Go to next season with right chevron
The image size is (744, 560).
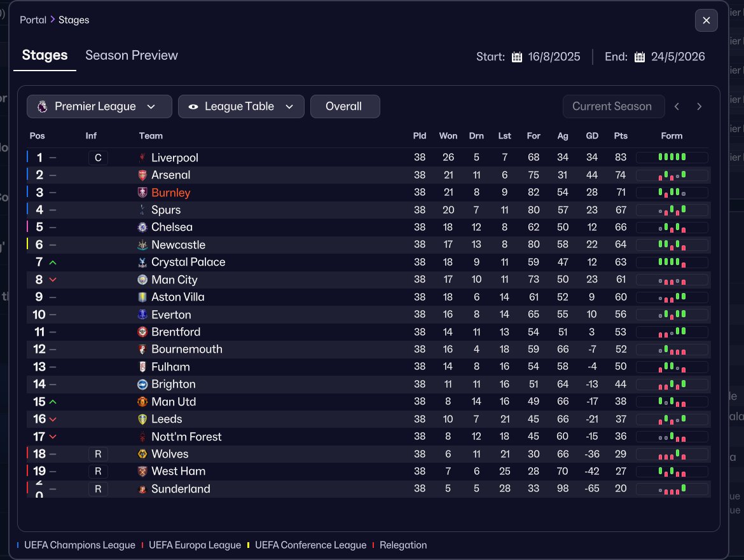pos(699,106)
